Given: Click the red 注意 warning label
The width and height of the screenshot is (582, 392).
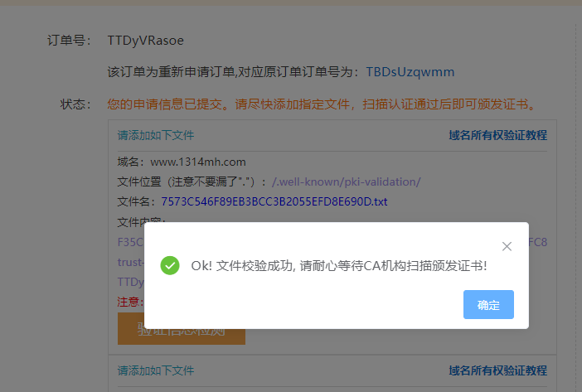Looking at the screenshot, I should pos(129,302).
